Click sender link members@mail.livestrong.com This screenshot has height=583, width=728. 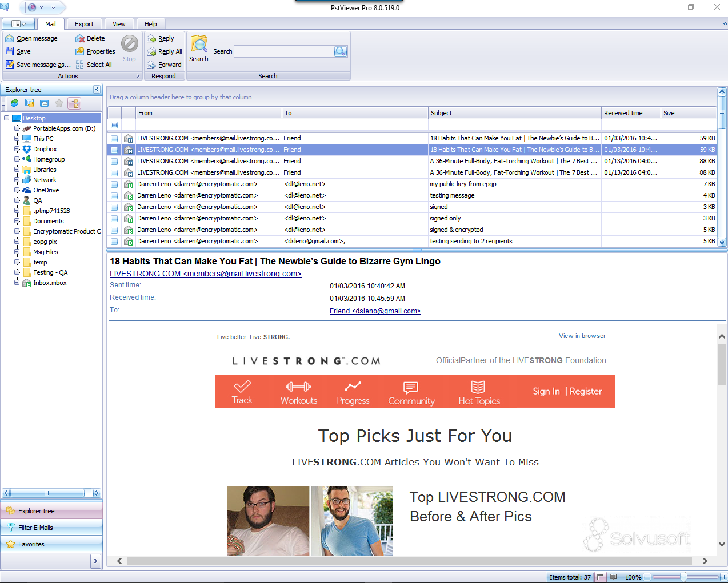[206, 274]
